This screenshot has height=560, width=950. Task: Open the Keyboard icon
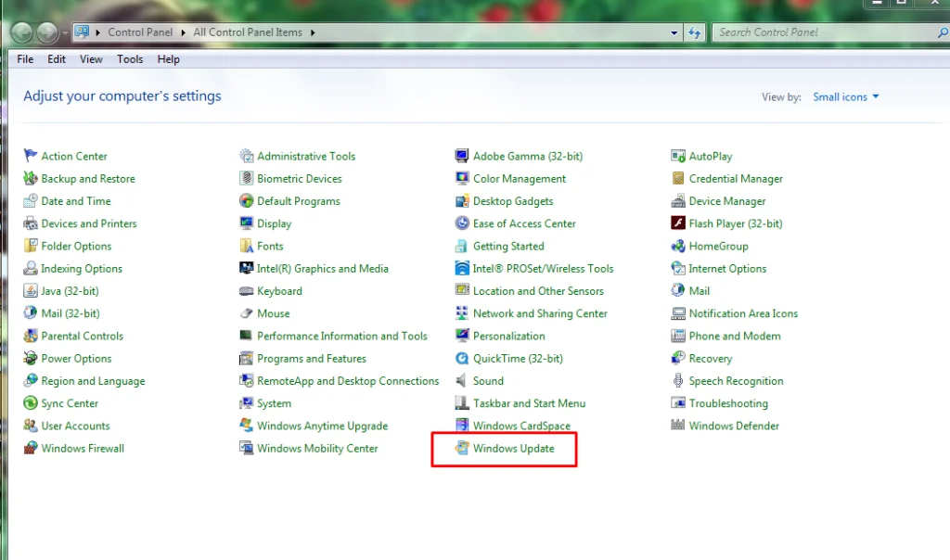(246, 290)
